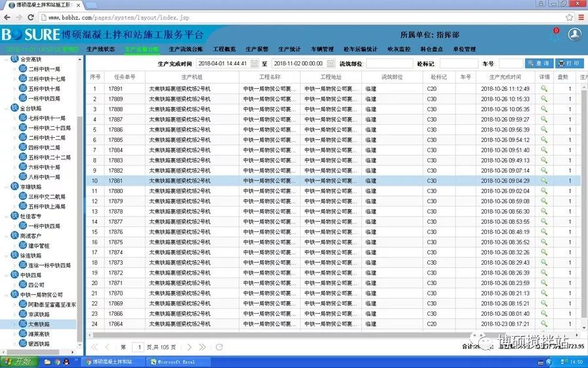
Task: Expand the 二标中铁一局 node arrow
Action: [14, 69]
